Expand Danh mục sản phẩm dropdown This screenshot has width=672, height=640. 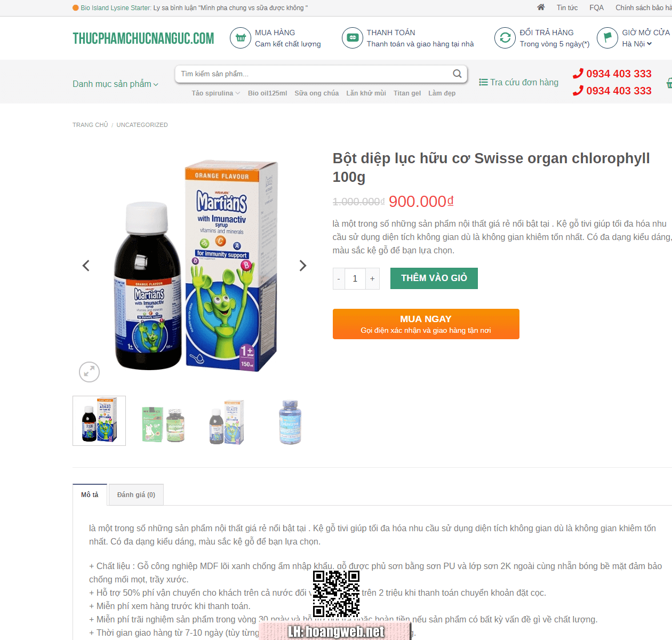pos(116,84)
